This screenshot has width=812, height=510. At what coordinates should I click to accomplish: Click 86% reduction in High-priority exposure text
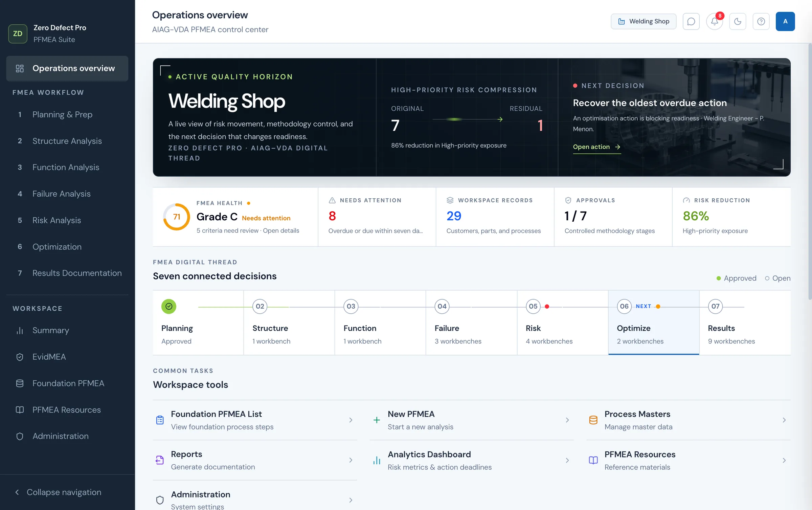coord(449,146)
